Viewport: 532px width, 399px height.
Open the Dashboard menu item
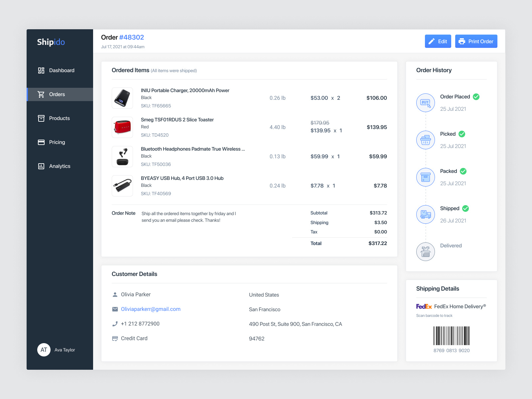pyautogui.click(x=62, y=70)
